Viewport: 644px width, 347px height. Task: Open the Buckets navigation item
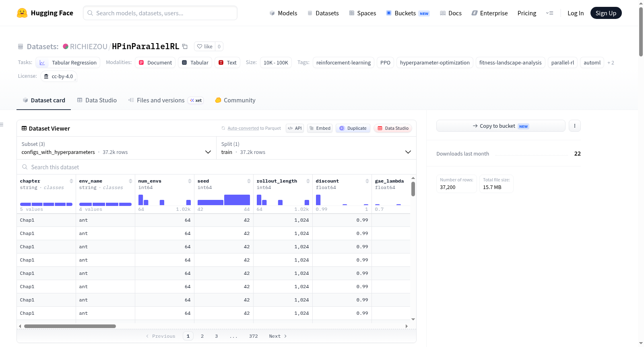coord(408,13)
